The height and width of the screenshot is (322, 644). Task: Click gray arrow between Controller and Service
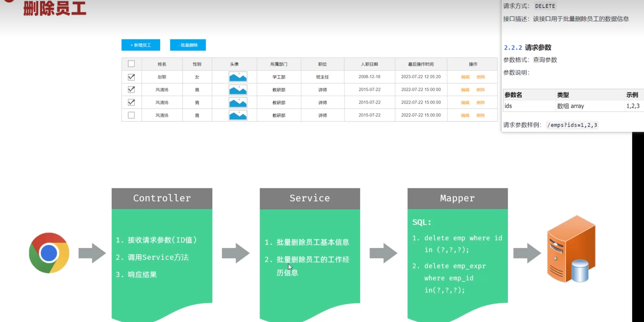pyautogui.click(x=235, y=253)
